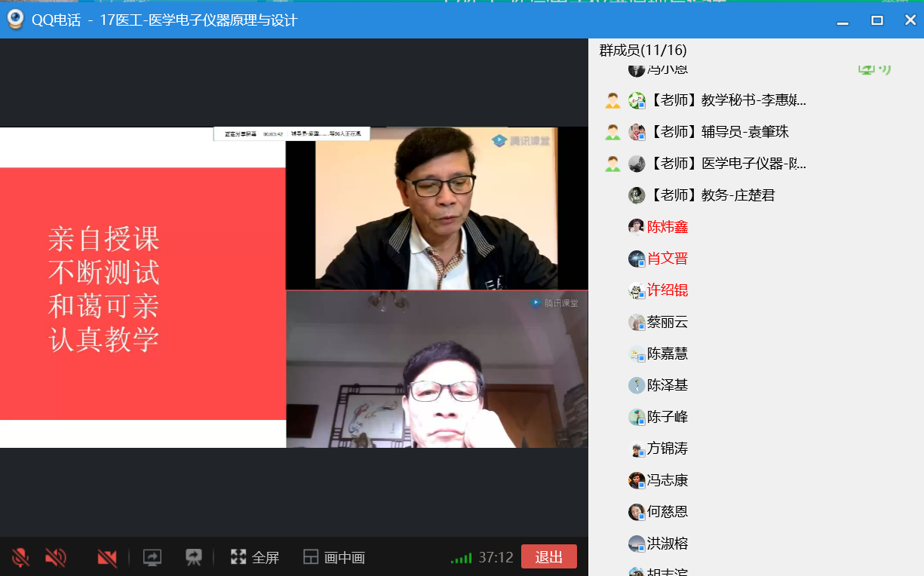Viewport: 924px width, 576px height.
Task: Click the avatar next to 许绍锟
Action: click(x=637, y=290)
